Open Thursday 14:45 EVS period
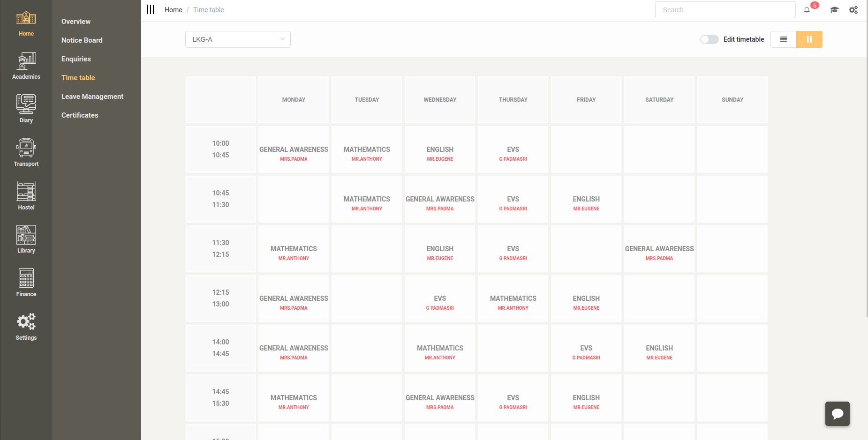868x440 pixels. [x=513, y=398]
